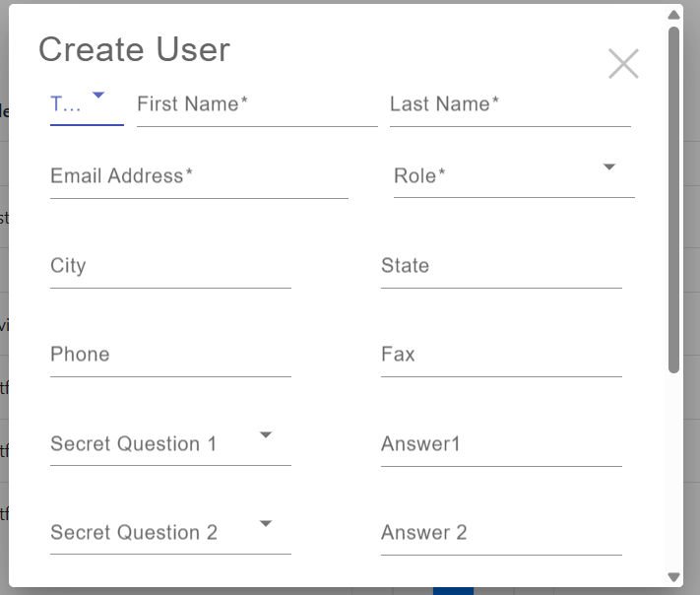The image size is (700, 595).
Task: Click the dialog's vertical scrollbar thumb
Action: point(673,197)
